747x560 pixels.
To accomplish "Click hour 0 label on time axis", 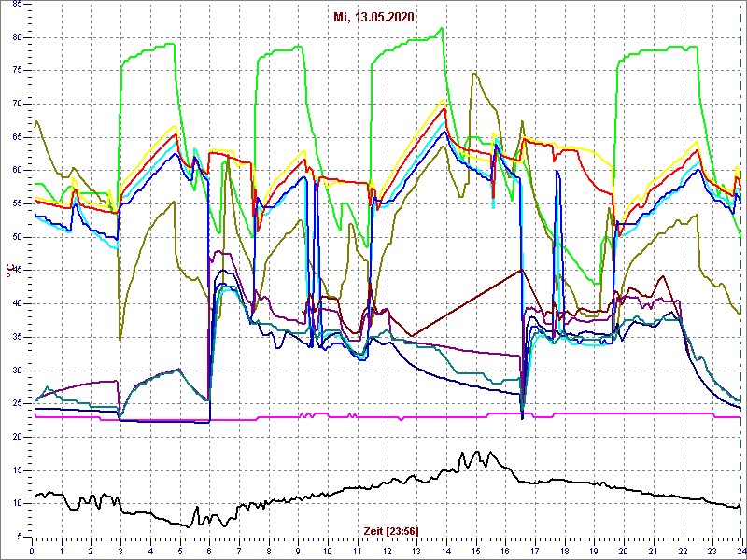I will [x=33, y=550].
